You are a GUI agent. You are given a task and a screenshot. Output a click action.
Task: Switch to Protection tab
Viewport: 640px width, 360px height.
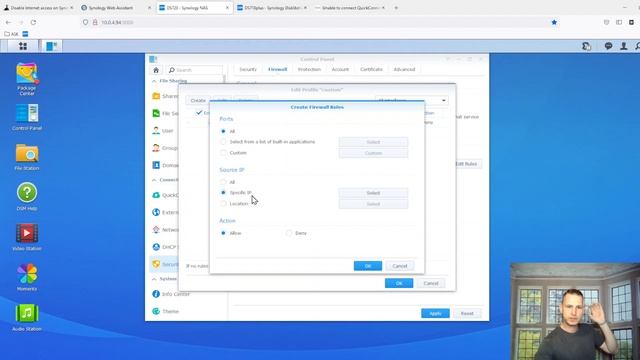309,69
